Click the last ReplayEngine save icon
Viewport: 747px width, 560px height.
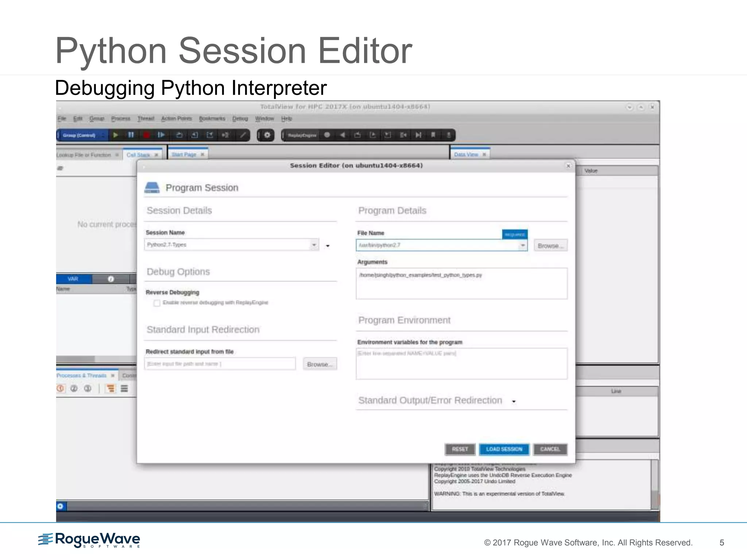(x=449, y=135)
